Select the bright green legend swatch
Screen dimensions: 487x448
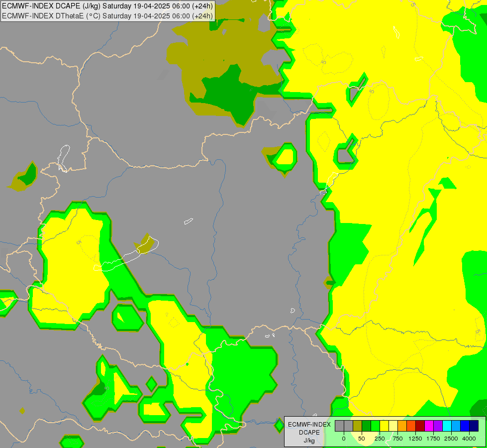(376, 426)
